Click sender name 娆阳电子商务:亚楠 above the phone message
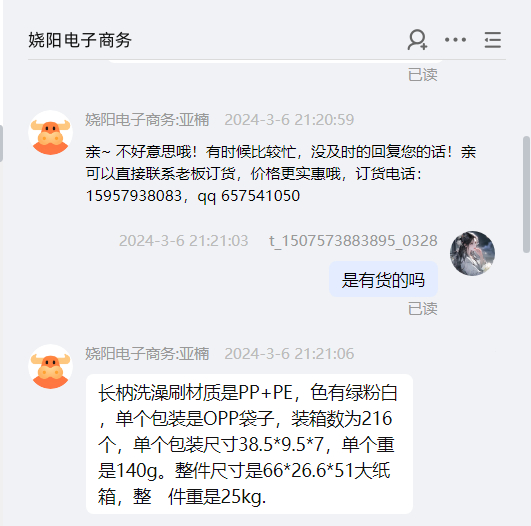 (147, 120)
